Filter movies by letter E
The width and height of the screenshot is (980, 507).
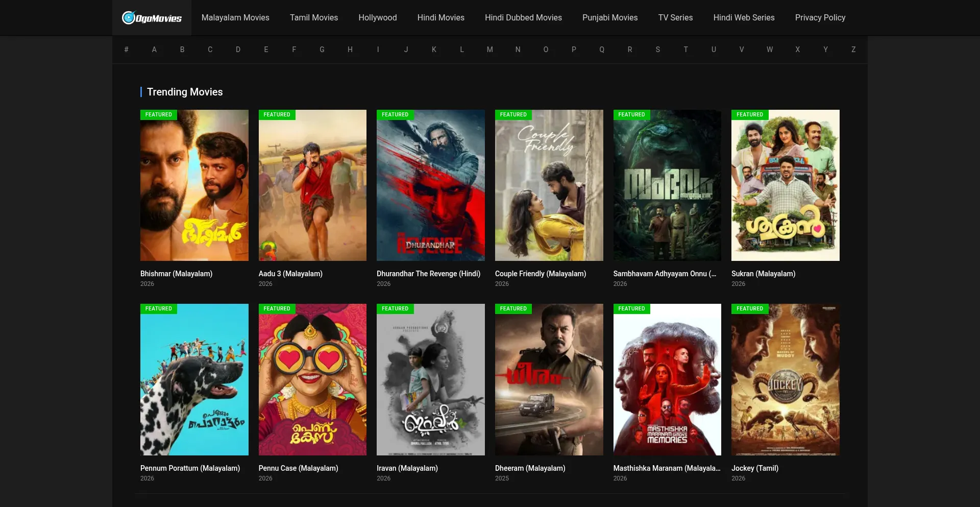coord(266,50)
